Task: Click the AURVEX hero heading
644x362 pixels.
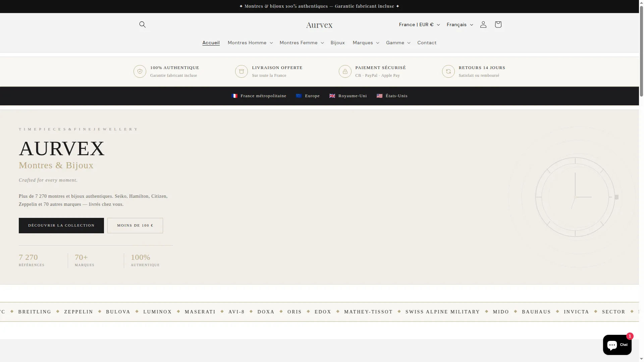Action: 62,148
